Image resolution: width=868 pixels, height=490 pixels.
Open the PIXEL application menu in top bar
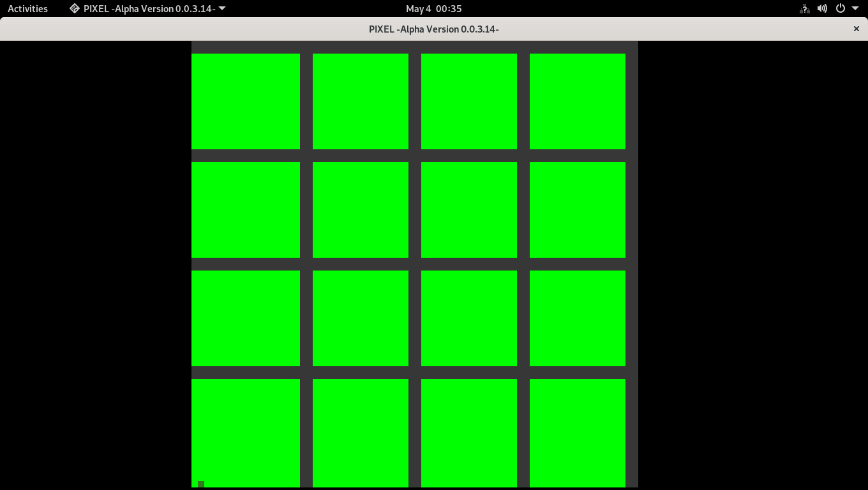pyautogui.click(x=147, y=8)
